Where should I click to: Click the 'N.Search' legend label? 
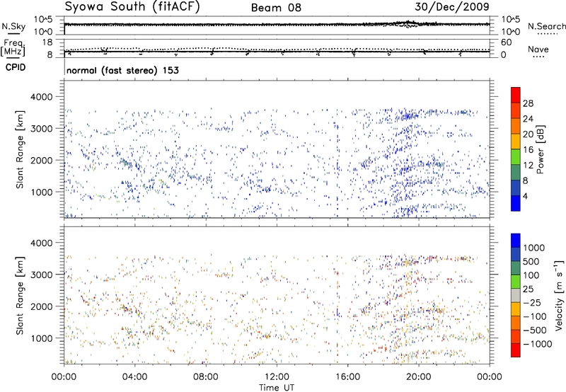pos(546,26)
